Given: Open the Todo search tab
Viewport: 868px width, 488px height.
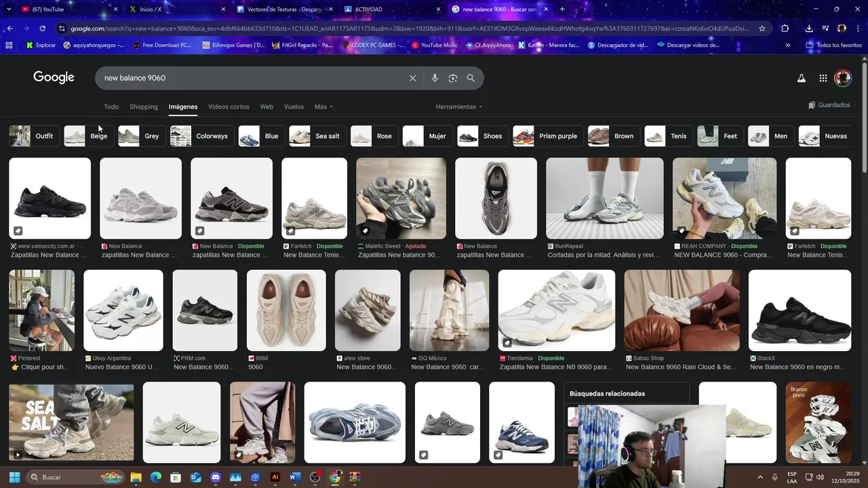Looking at the screenshot, I should point(111,107).
